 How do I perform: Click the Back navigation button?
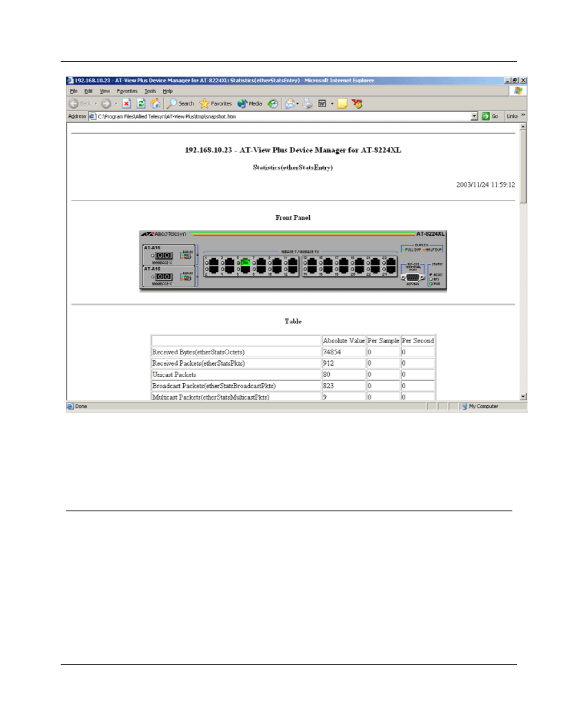pos(80,104)
